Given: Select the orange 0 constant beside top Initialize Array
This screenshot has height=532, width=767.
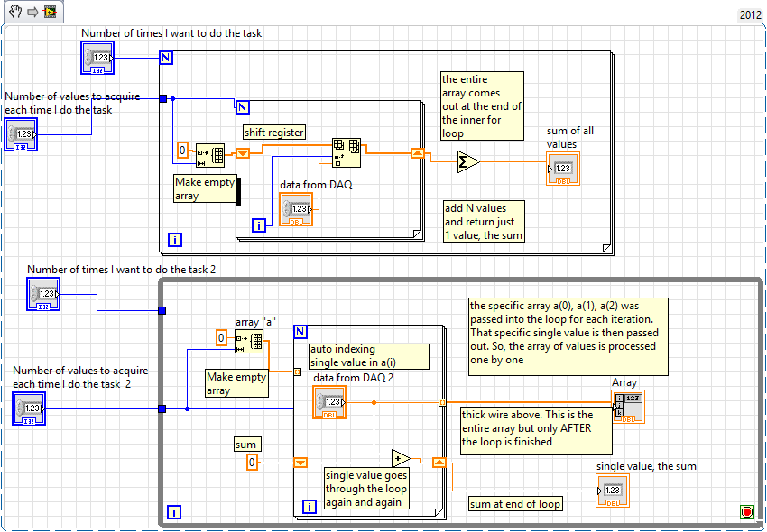Looking at the screenshot, I should click(x=182, y=150).
